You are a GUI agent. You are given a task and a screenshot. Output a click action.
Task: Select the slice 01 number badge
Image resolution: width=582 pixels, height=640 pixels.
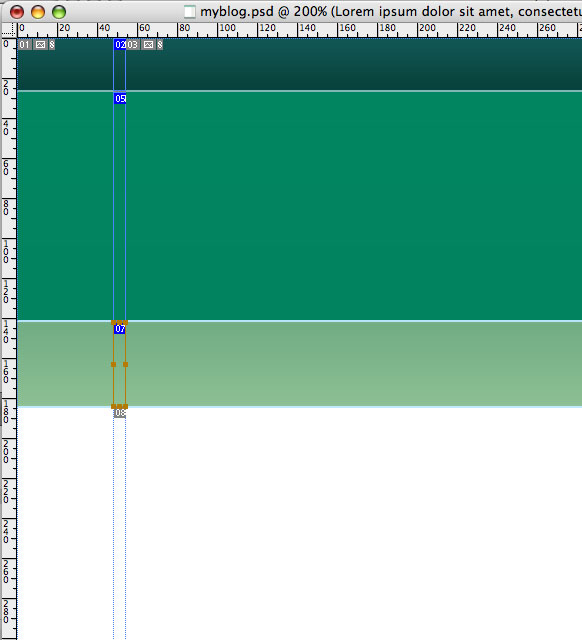tap(25, 44)
